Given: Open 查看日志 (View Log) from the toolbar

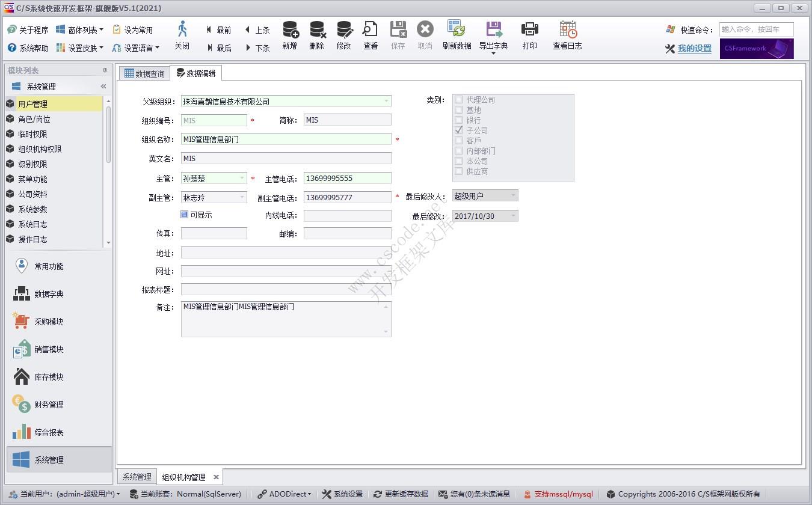Looking at the screenshot, I should [x=566, y=35].
